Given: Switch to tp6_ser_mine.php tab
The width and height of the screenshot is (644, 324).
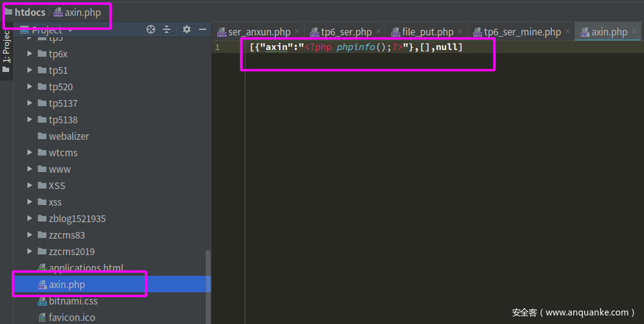Looking at the screenshot, I should coord(522,32).
